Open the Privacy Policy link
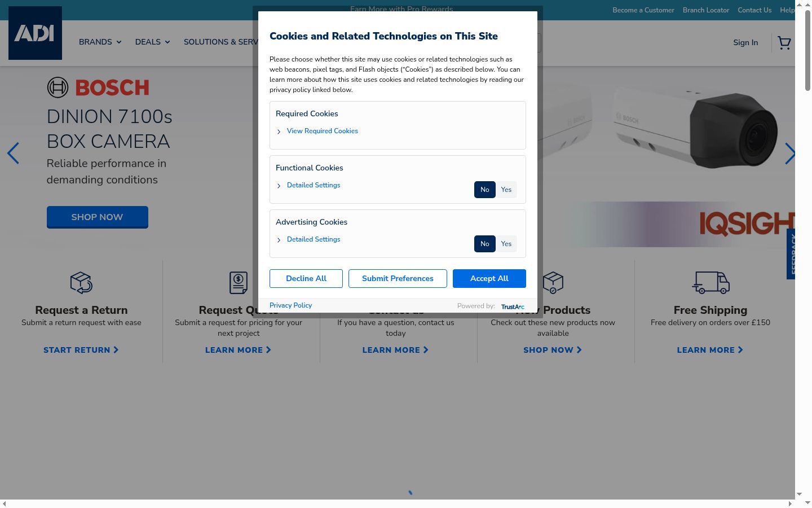Image resolution: width=812 pixels, height=508 pixels. pyautogui.click(x=290, y=305)
